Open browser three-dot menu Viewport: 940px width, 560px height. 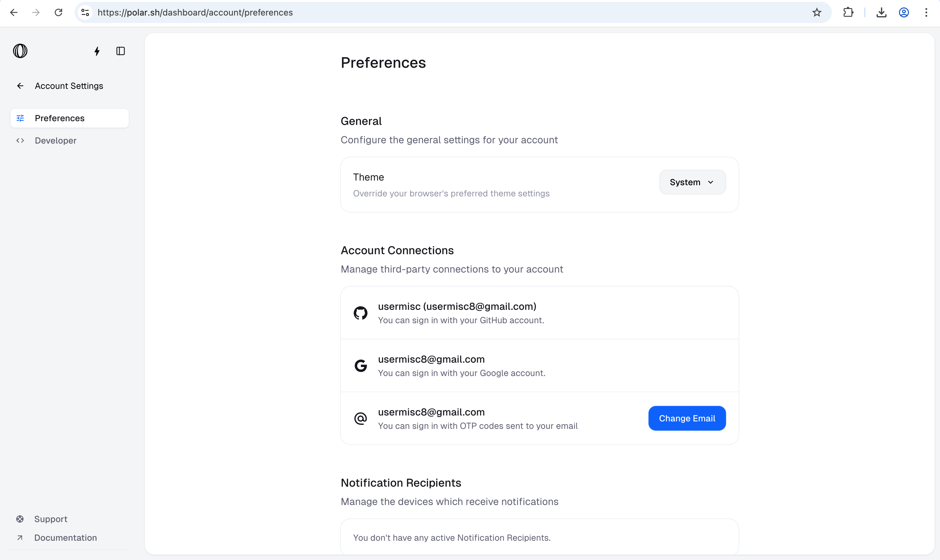tap(926, 12)
